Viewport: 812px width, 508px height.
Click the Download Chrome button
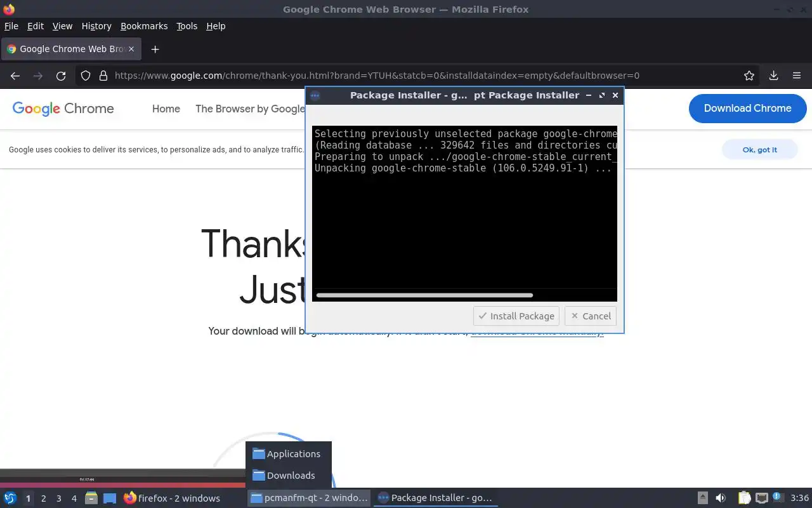(747, 108)
